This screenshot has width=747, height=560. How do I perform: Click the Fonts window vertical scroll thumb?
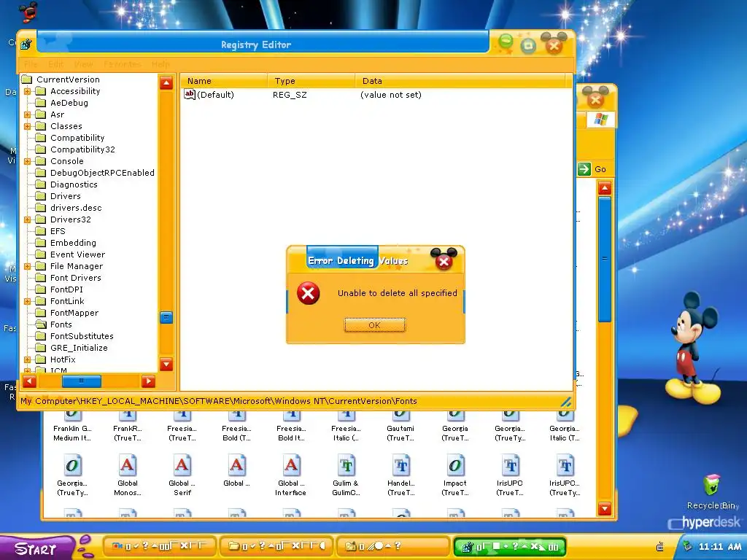pos(605,260)
